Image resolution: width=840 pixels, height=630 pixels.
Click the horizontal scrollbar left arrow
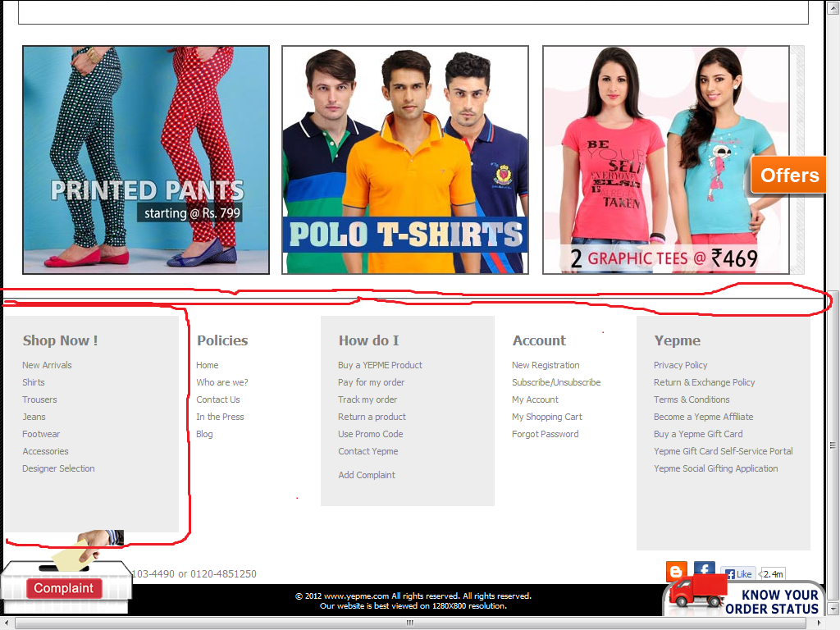(x=6, y=623)
